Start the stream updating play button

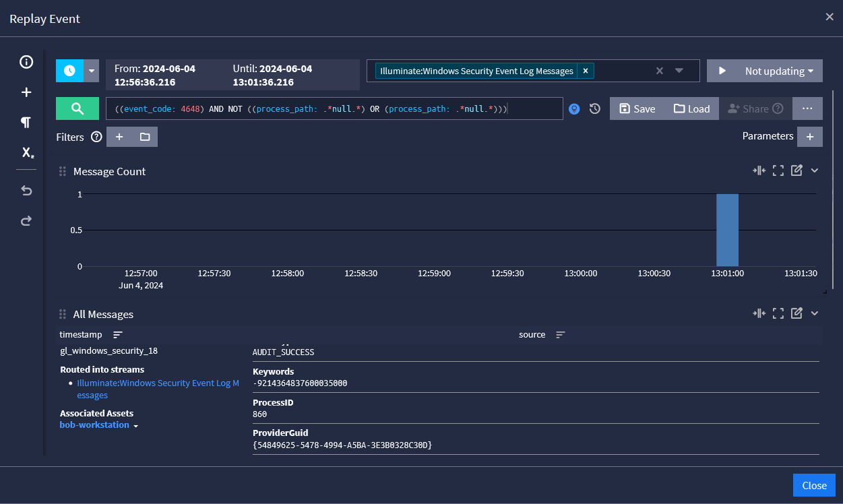coord(722,71)
